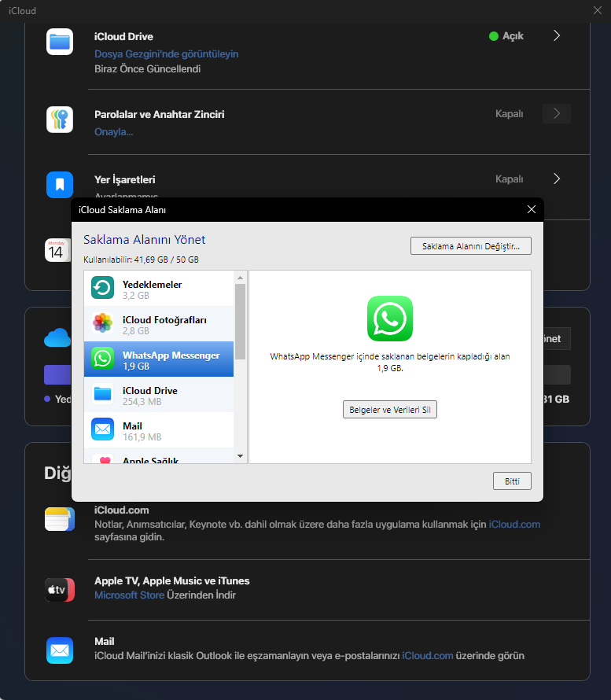Click the large WhatsApp logo in detail pane

point(389,319)
